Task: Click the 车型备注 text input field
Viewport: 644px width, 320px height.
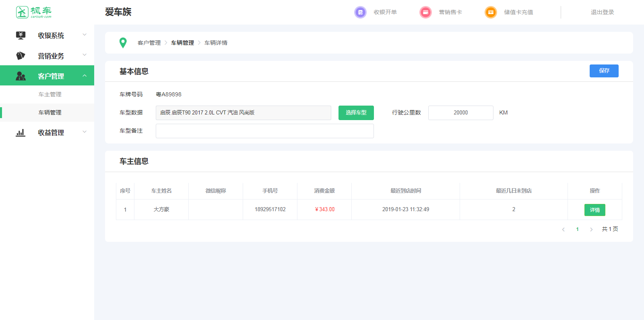Action: tap(264, 131)
